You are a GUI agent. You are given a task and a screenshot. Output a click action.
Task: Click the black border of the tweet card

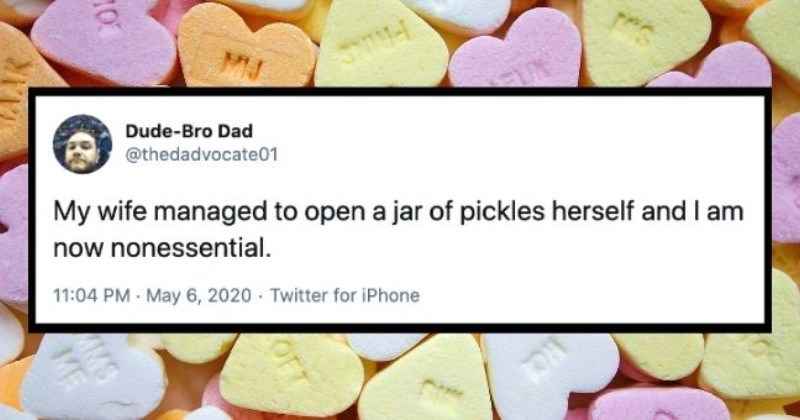(400, 95)
